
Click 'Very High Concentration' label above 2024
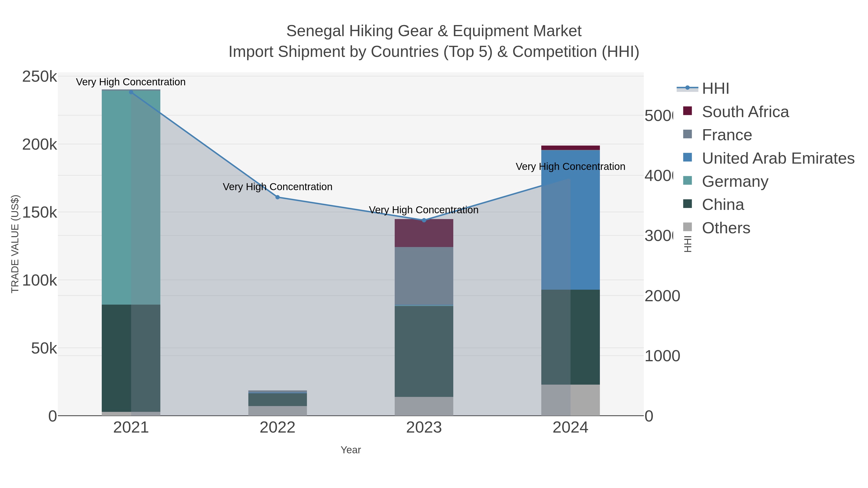click(570, 166)
